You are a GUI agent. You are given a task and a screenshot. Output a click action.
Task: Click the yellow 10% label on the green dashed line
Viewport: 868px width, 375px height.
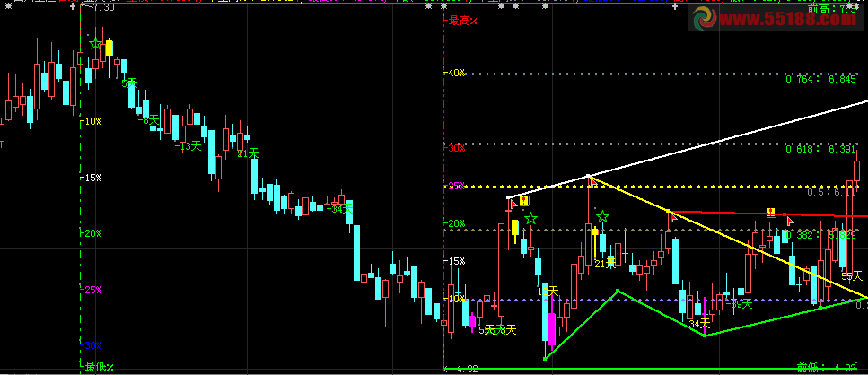click(x=92, y=121)
